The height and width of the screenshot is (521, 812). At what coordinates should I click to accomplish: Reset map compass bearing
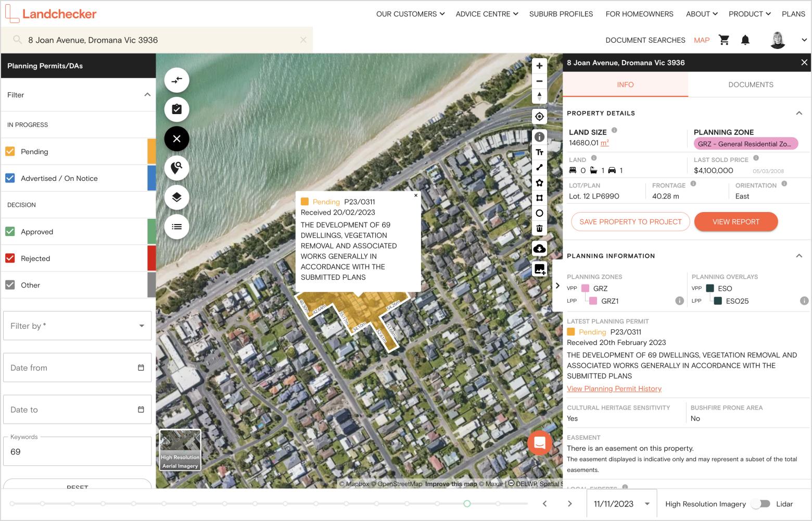point(539,96)
